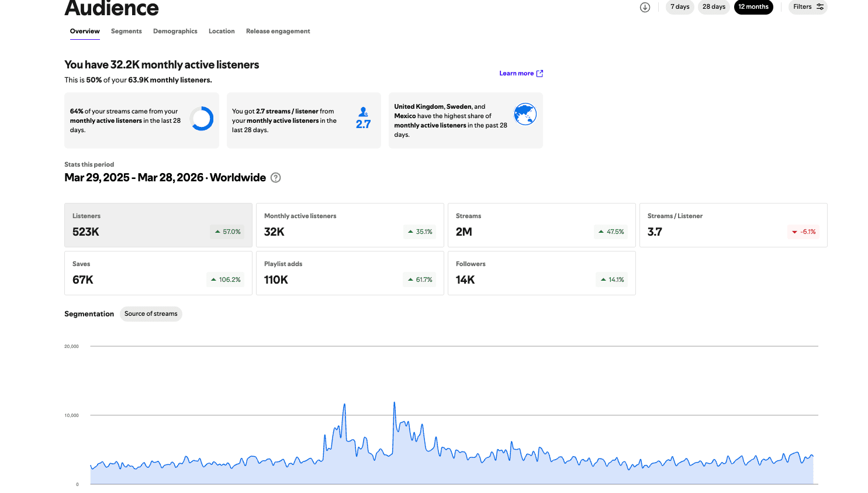
Task: Click the 'You have 32.2K monthly active listeners' heading
Action: click(x=162, y=65)
